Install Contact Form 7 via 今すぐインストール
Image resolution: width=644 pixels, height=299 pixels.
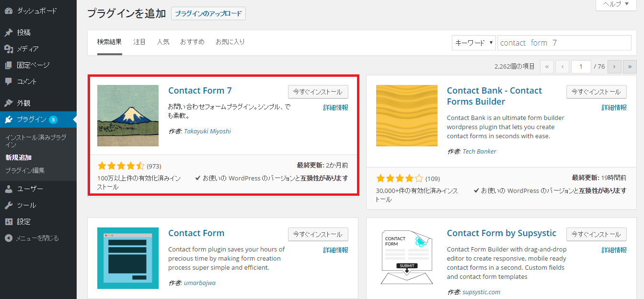(x=318, y=92)
